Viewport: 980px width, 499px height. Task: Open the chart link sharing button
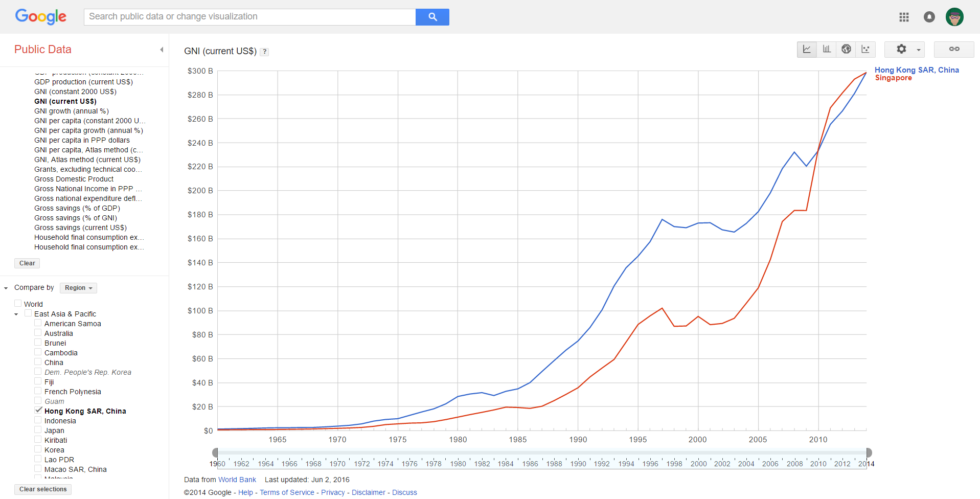[954, 49]
